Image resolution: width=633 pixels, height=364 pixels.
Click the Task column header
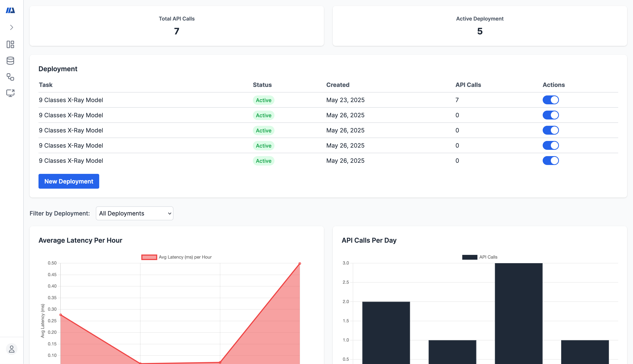46,85
